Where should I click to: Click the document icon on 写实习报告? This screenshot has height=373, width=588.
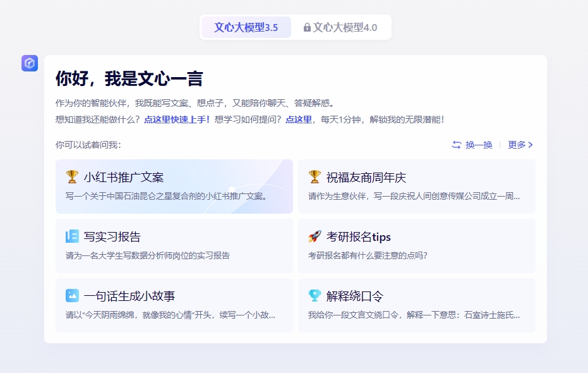pyautogui.click(x=72, y=236)
